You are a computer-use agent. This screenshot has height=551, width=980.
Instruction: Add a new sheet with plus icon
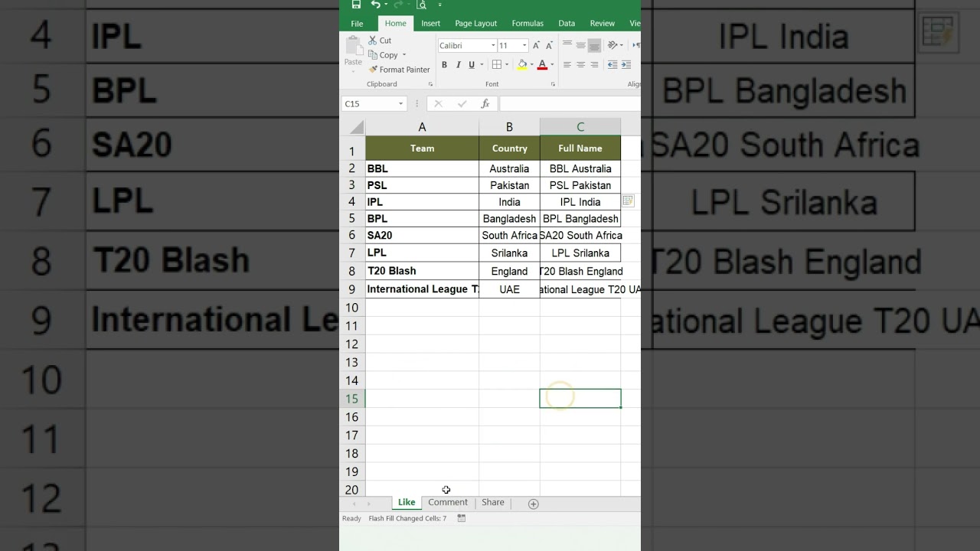(534, 504)
